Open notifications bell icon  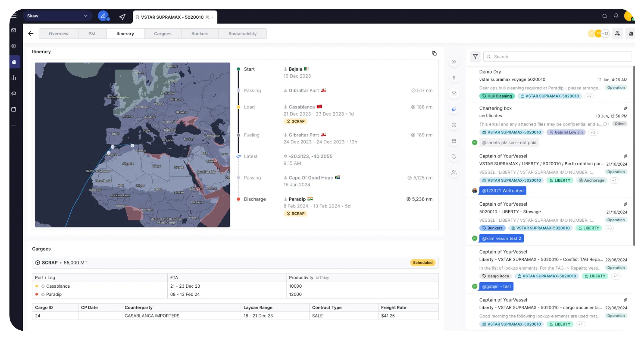(616, 16)
